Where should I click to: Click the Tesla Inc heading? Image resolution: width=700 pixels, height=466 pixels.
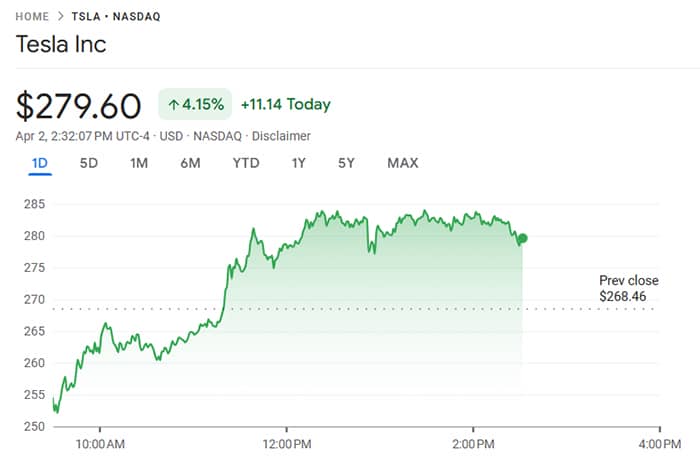click(x=61, y=45)
